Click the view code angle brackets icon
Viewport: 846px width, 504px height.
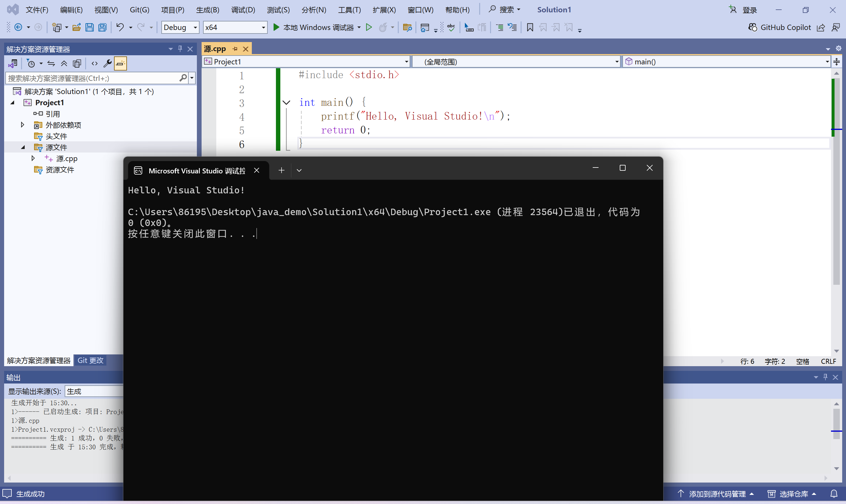click(x=95, y=63)
